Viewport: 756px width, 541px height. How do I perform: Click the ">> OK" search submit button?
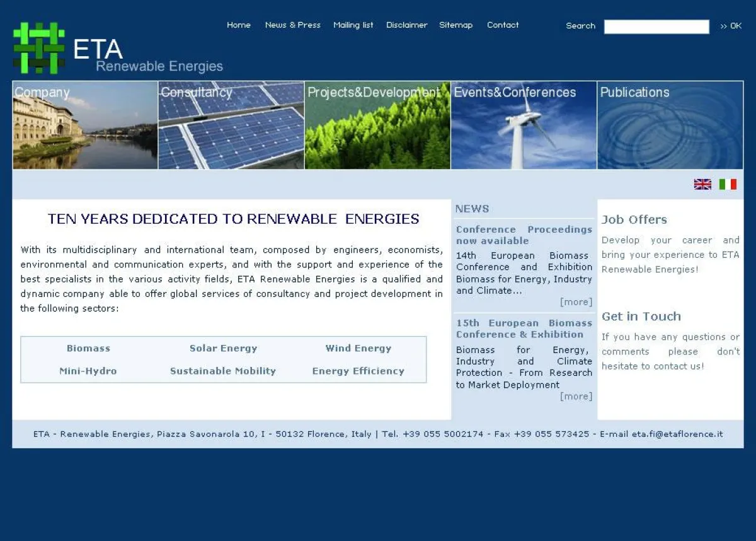click(731, 26)
